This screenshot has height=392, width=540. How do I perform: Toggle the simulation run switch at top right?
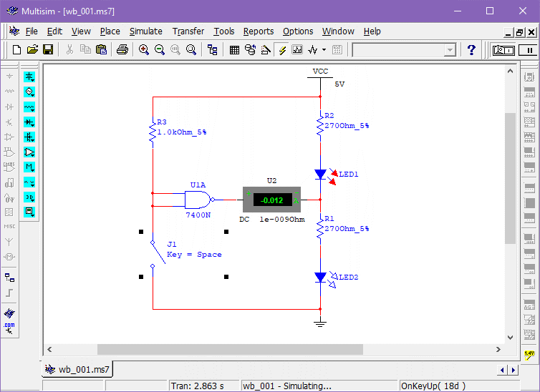coord(503,49)
